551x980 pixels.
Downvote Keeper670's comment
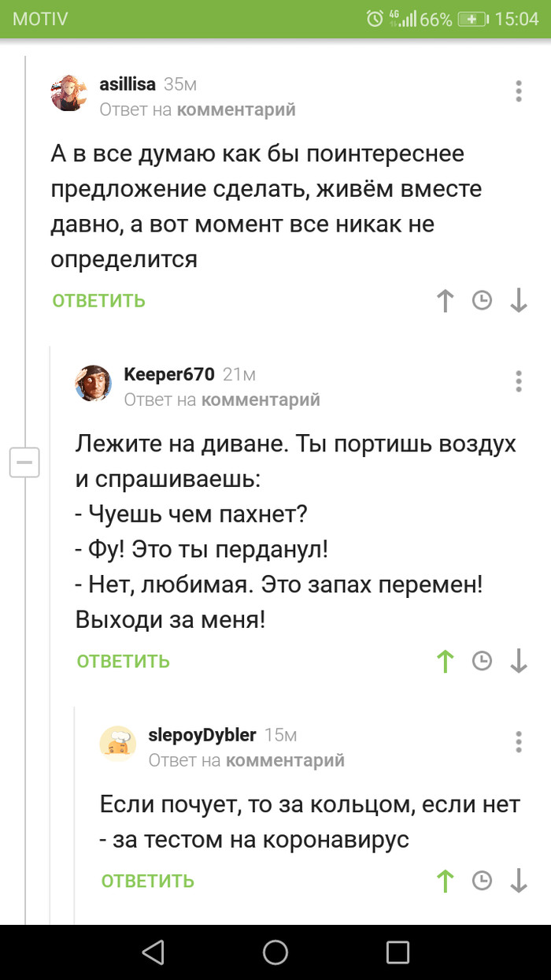tap(518, 661)
